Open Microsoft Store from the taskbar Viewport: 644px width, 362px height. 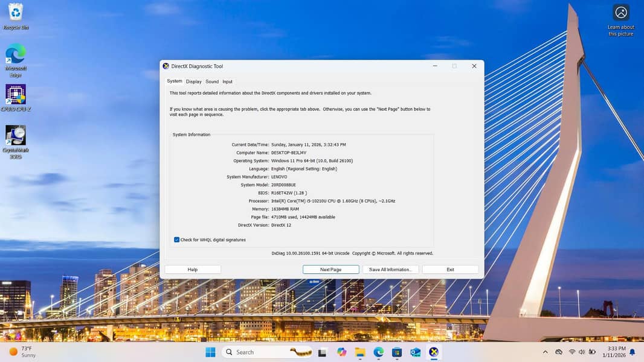pos(397,352)
